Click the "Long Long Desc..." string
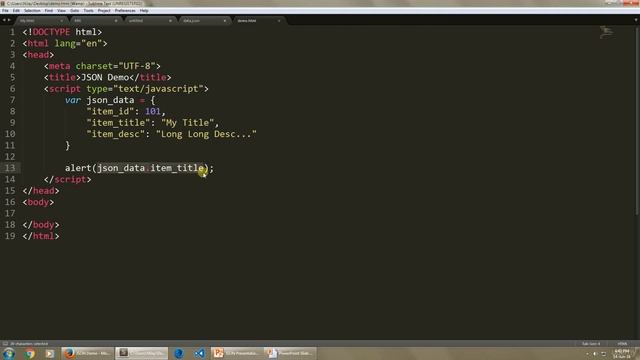The image size is (640, 360). coord(206,134)
